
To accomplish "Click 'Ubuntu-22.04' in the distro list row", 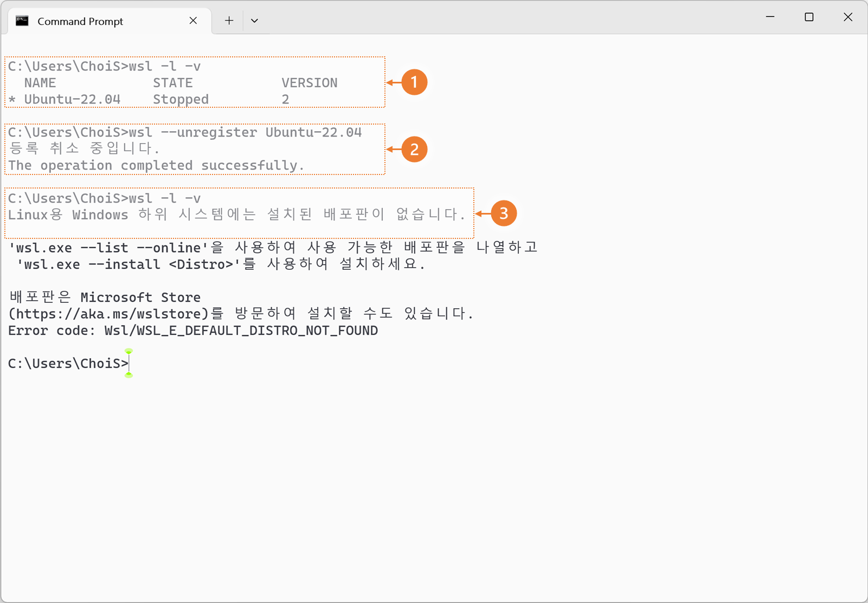I will pos(72,100).
